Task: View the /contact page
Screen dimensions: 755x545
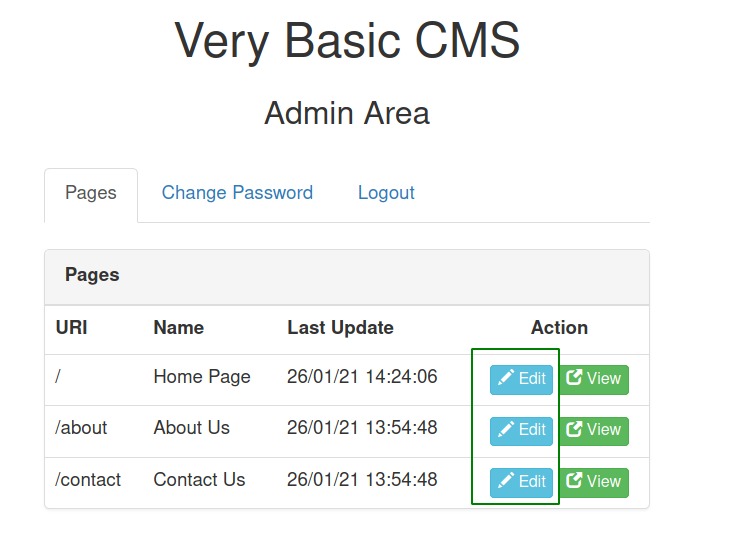Action: coord(594,482)
